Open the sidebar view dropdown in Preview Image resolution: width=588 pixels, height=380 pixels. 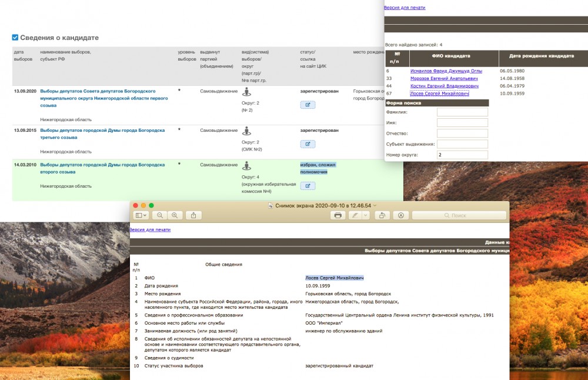[141, 216]
